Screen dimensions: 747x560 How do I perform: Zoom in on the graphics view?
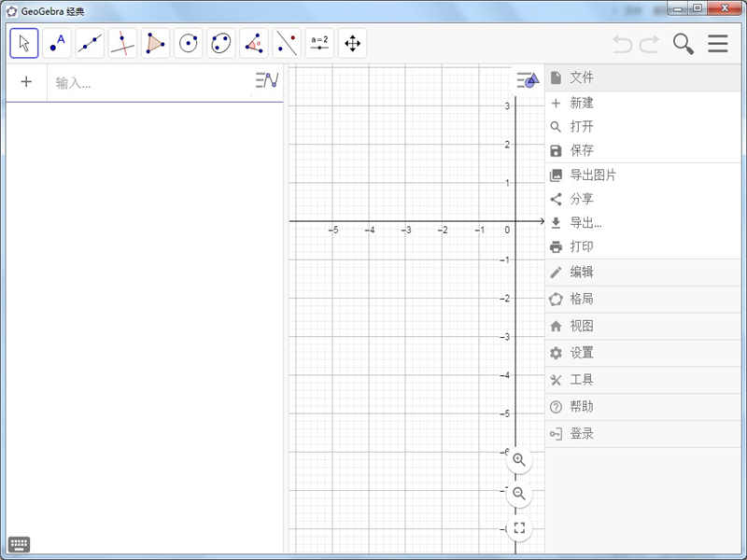tap(519, 460)
